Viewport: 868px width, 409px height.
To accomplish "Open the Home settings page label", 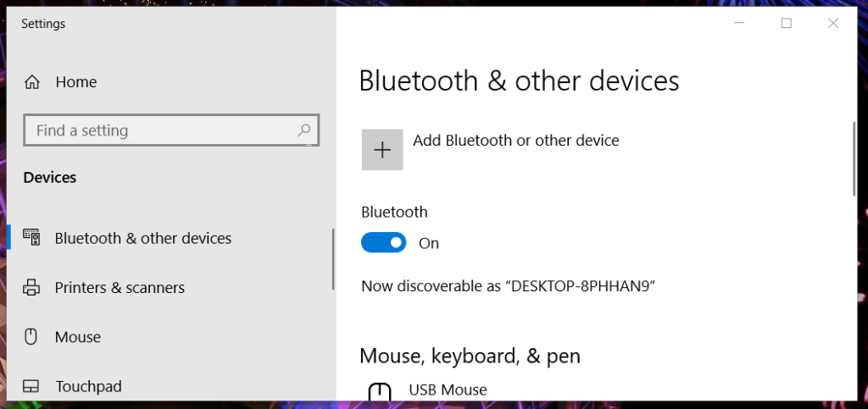I will 75,82.
